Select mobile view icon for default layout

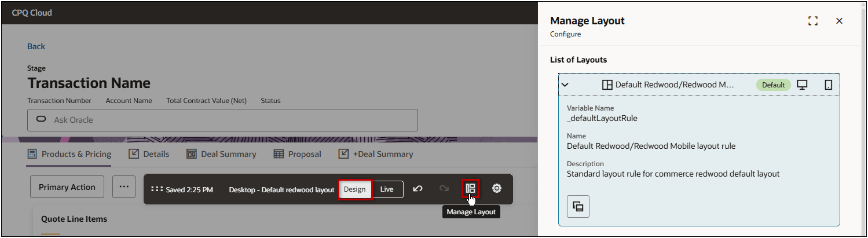pyautogui.click(x=828, y=85)
